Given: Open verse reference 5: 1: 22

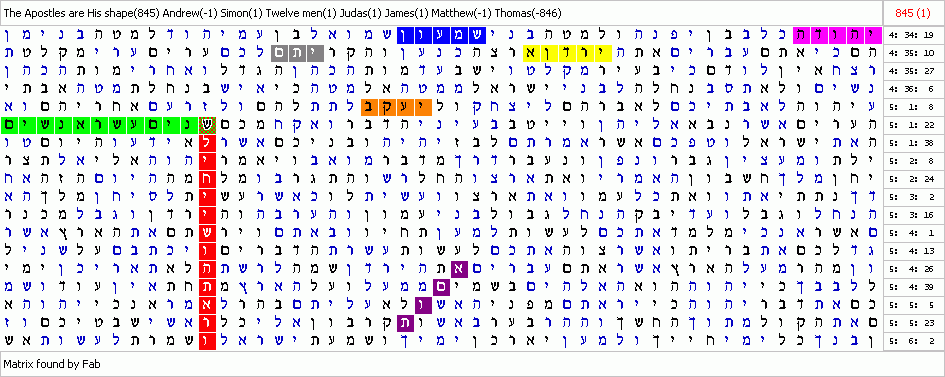Looking at the screenshot, I should coord(913,126).
